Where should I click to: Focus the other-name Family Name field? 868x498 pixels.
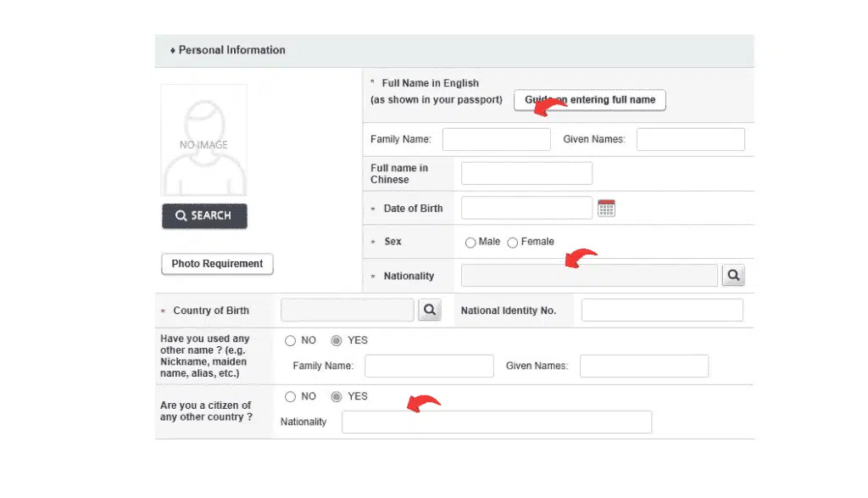(x=429, y=367)
